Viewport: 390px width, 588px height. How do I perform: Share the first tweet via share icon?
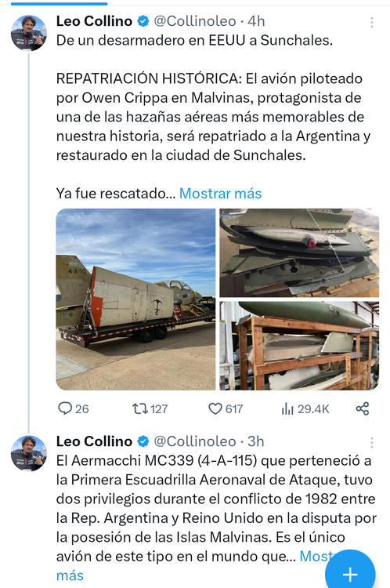click(x=363, y=408)
